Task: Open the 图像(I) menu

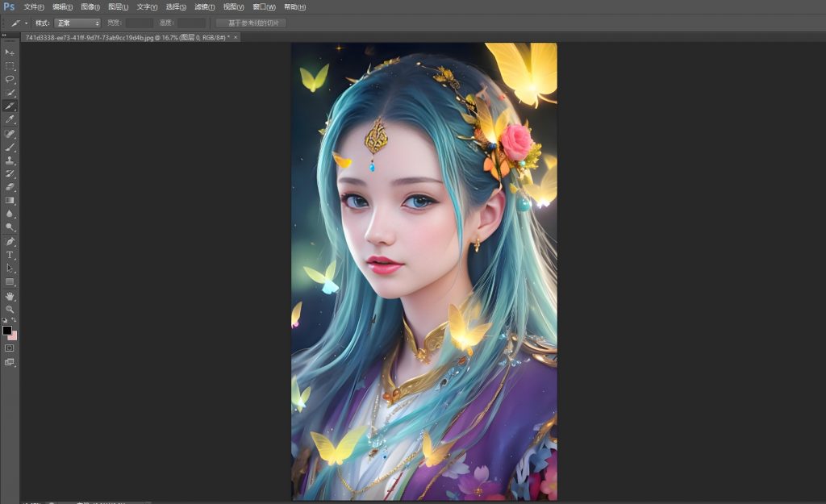Action: [x=90, y=6]
